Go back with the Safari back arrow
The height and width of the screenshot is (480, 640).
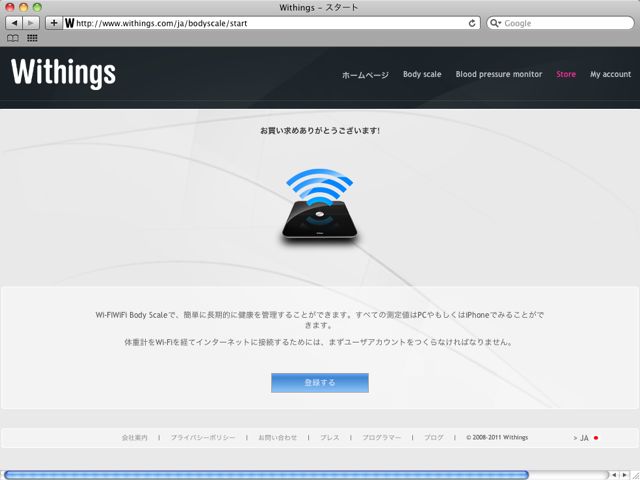click(x=14, y=23)
